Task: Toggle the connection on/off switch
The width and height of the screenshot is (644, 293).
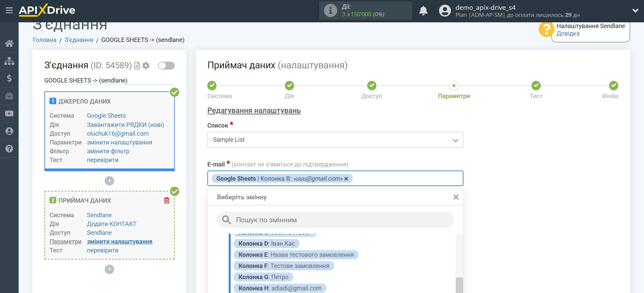Action: point(166,66)
